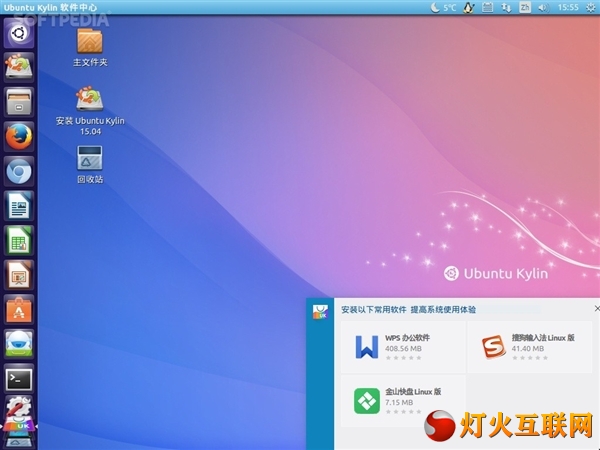Viewport: 600px width, 450px height.
Task: Click the 7.15 MB size text
Action: tap(399, 403)
